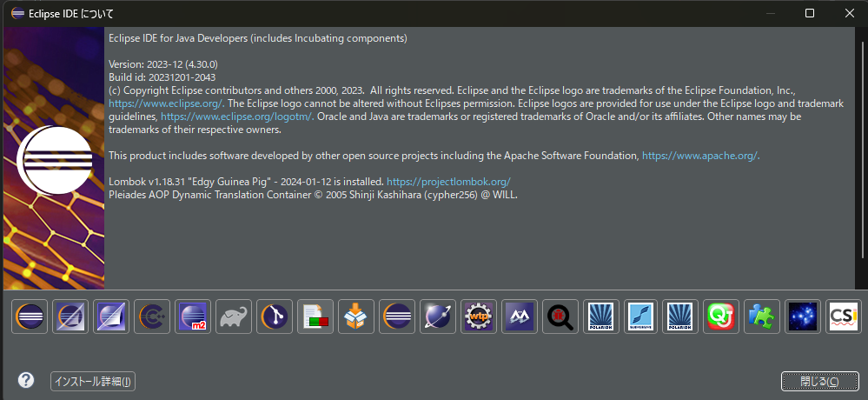Click the Polarion icon beside the bug magnifier
Screen dimensions: 868x400
coord(601,317)
